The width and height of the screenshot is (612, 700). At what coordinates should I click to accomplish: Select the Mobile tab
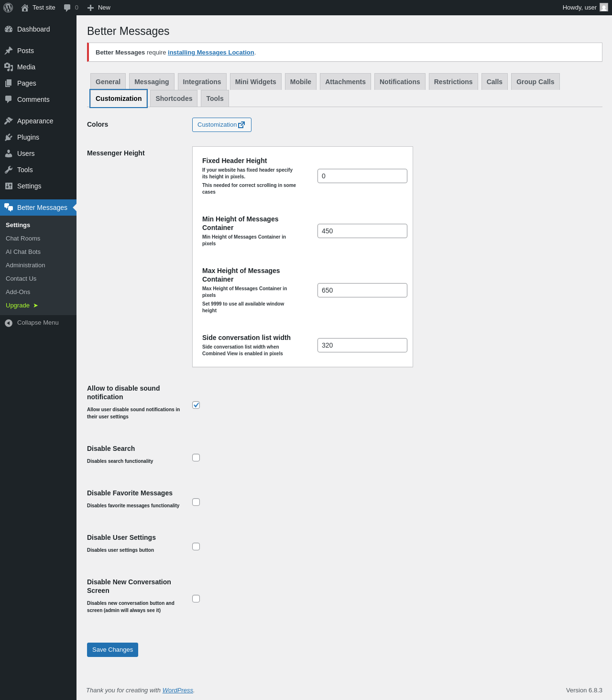pos(301,82)
